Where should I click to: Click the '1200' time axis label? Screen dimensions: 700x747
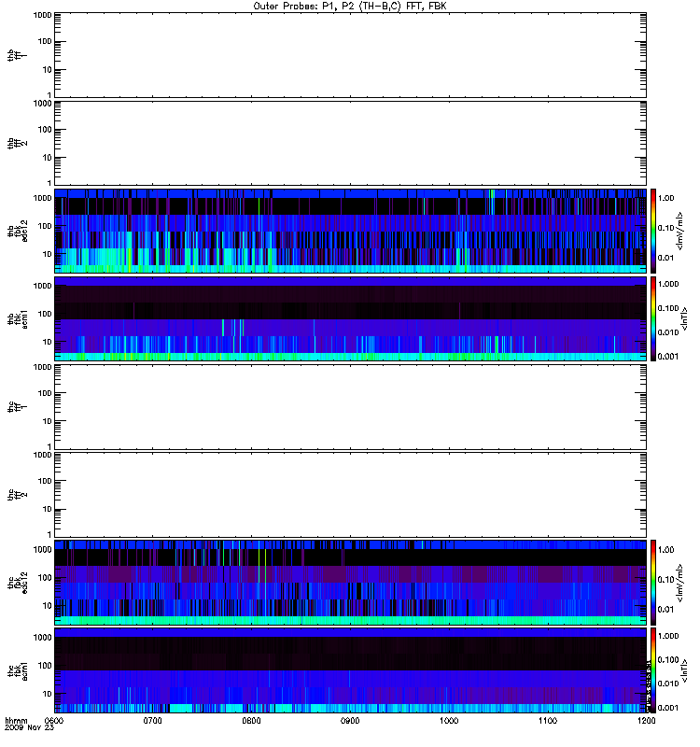click(x=646, y=721)
